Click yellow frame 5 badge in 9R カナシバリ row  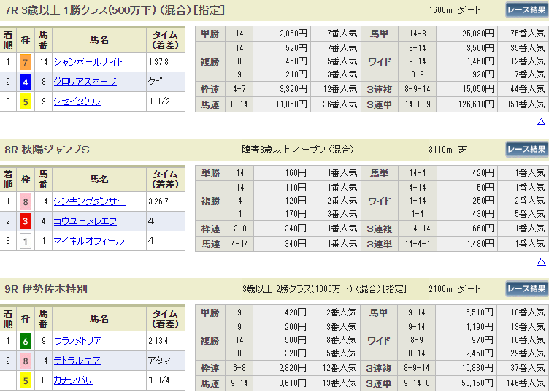(x=26, y=380)
